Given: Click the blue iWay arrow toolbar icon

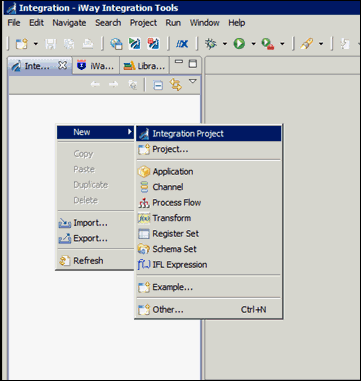Looking at the screenshot, I should [135, 44].
